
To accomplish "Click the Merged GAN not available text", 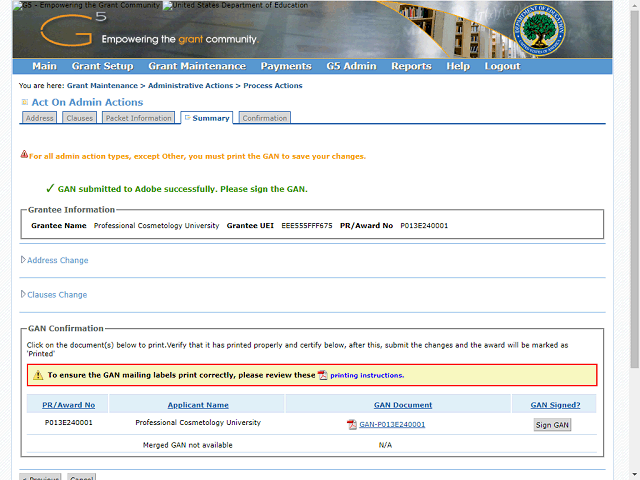I will [187, 445].
